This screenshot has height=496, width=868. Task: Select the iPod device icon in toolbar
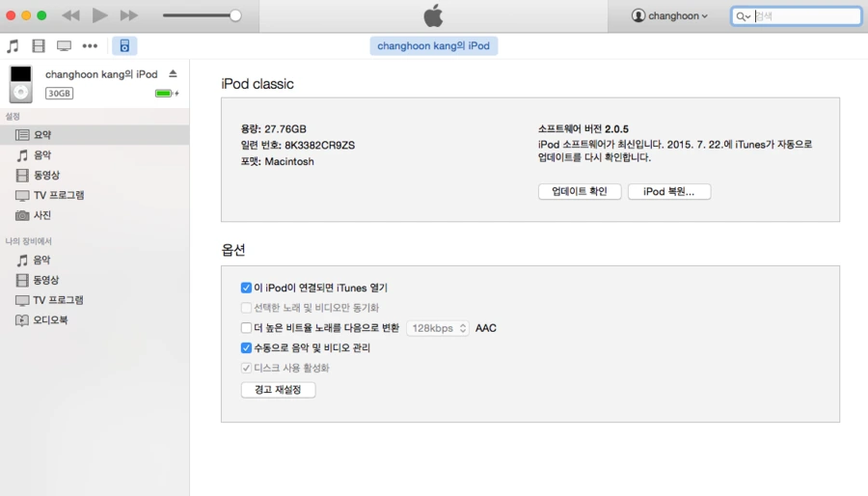(x=124, y=46)
